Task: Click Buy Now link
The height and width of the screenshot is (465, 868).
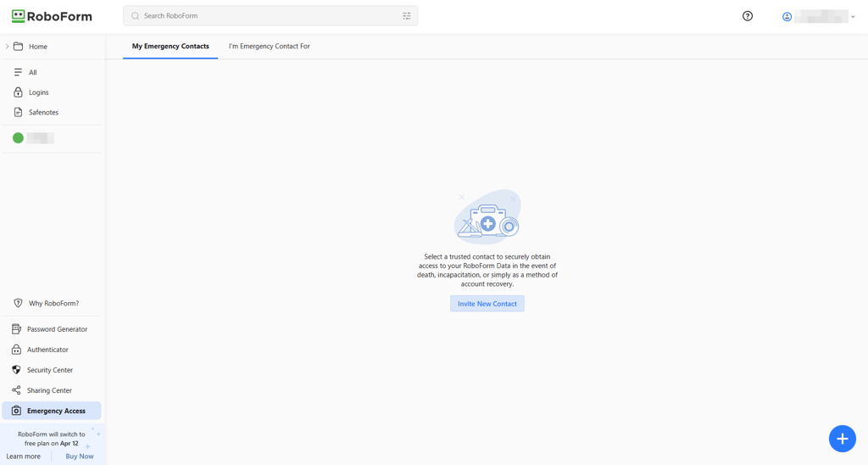Action: pyautogui.click(x=80, y=457)
